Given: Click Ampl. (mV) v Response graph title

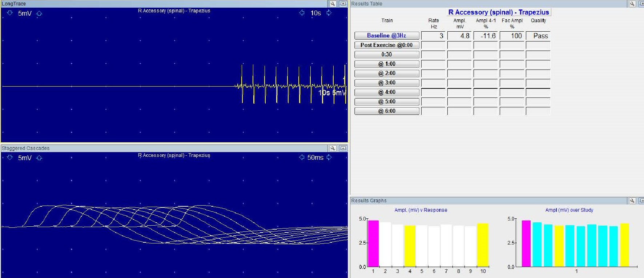Looking at the screenshot, I should [x=421, y=210].
